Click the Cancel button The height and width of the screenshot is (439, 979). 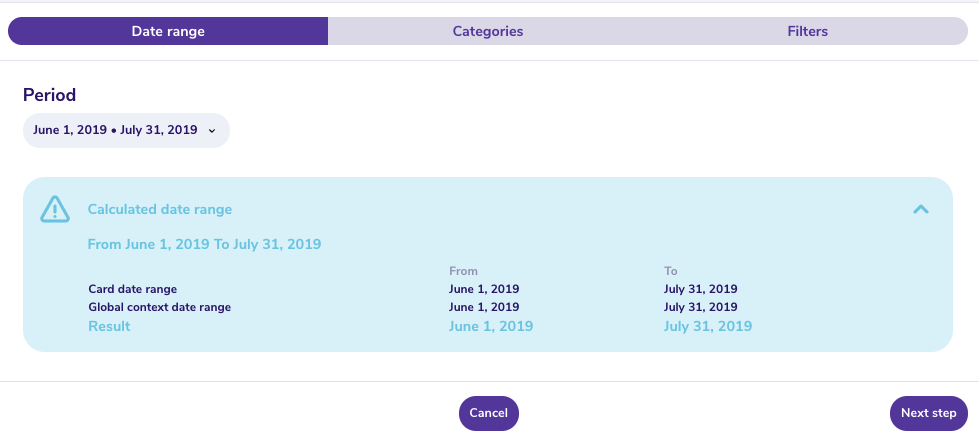(489, 413)
